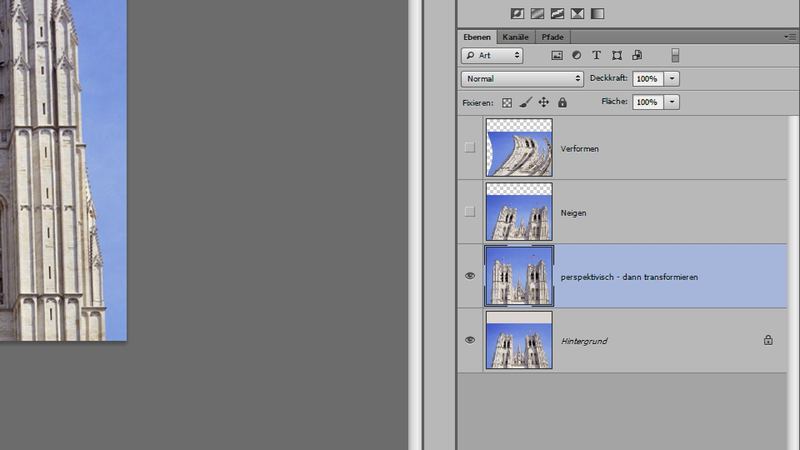
Task: Filter layers by type (T) icon
Action: (x=596, y=55)
